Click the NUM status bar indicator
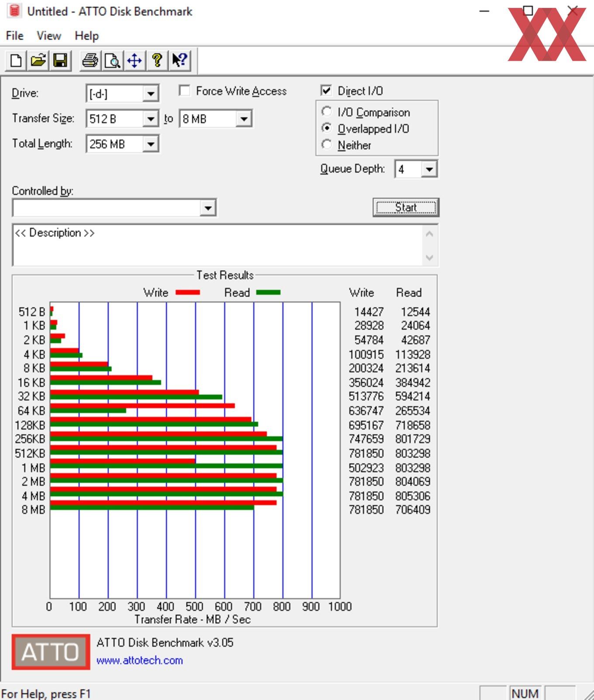The width and height of the screenshot is (594, 700). [525, 693]
